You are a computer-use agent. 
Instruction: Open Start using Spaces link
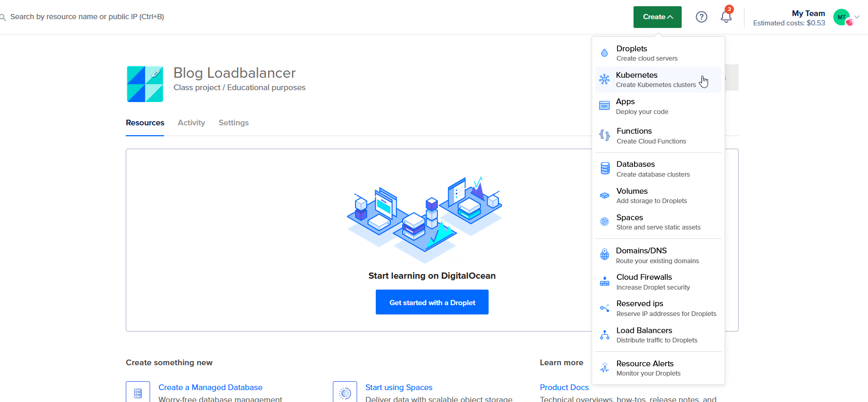click(399, 387)
